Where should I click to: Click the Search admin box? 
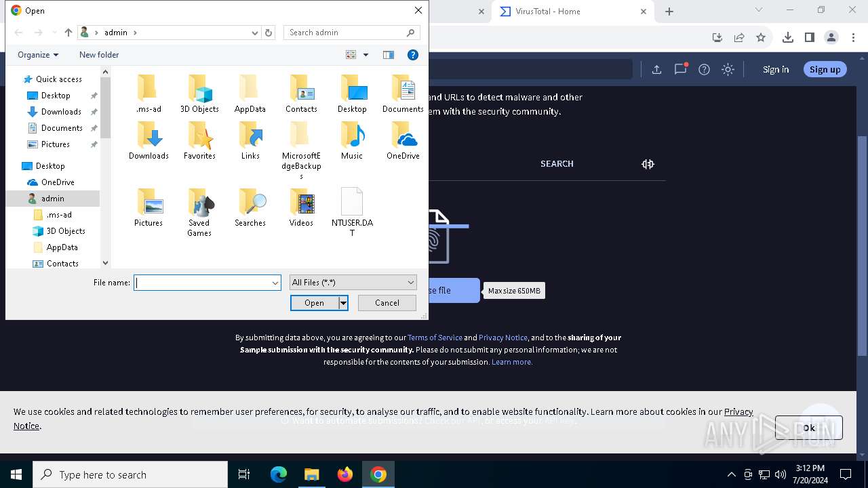(x=351, y=33)
